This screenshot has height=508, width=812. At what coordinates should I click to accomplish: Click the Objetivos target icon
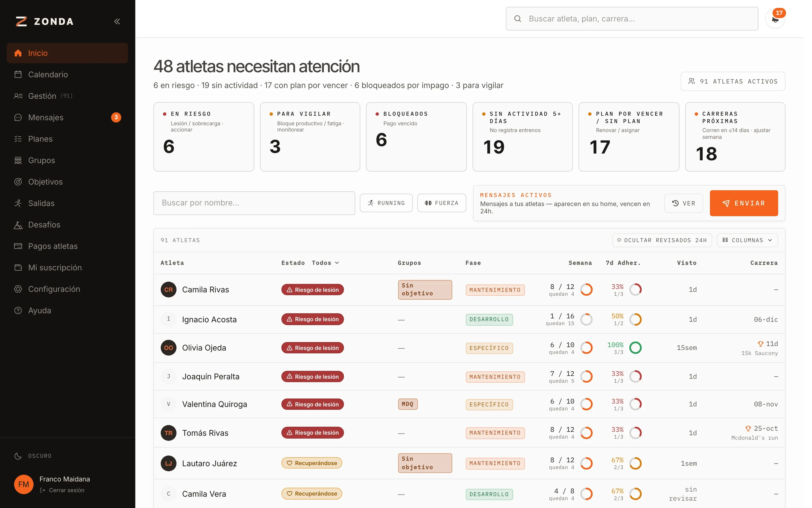pyautogui.click(x=18, y=182)
